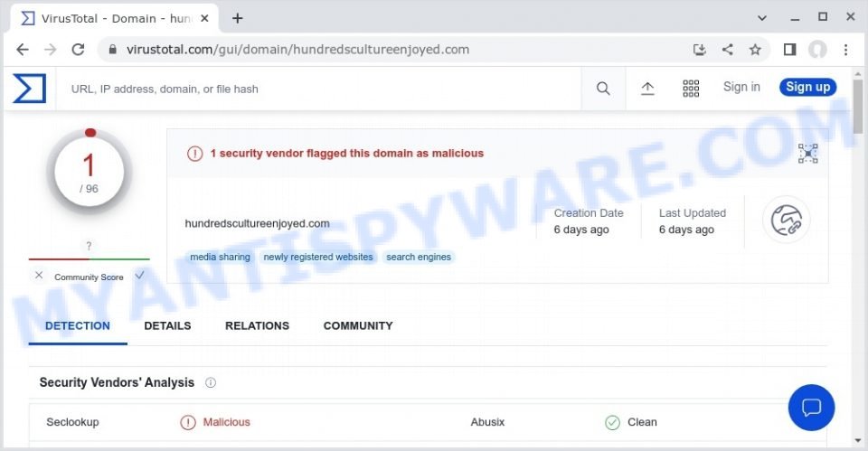Open the domain relationship graph icon
The height and width of the screenshot is (451, 868).
807,154
